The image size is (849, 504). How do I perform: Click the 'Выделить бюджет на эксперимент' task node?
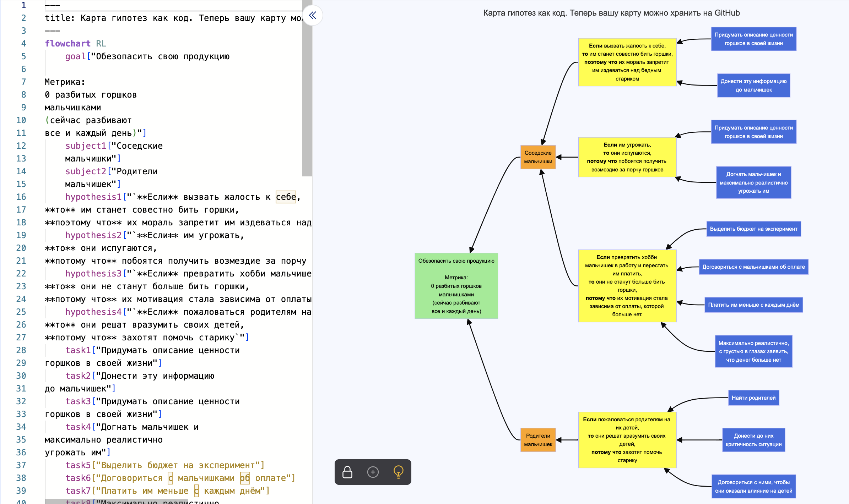click(x=753, y=229)
